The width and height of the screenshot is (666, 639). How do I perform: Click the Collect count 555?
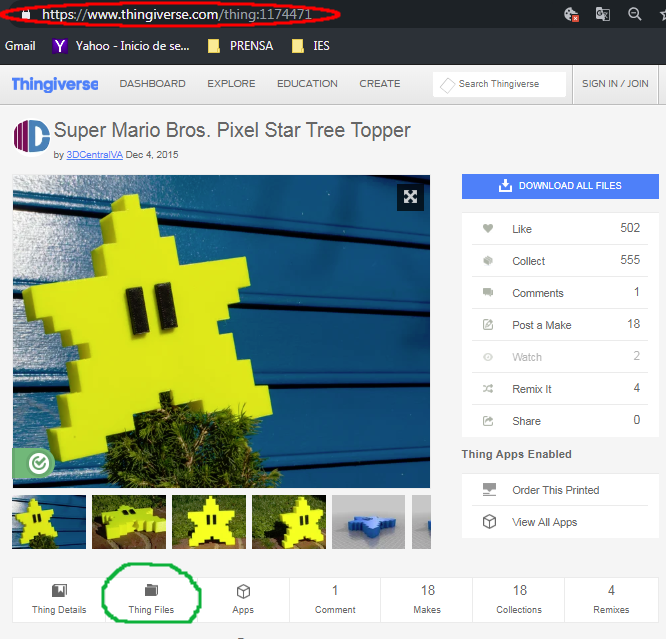(630, 260)
